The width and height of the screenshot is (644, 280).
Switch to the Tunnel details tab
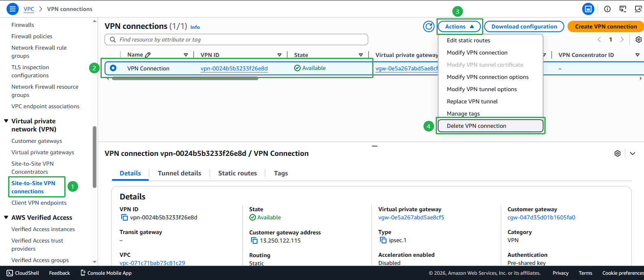(x=179, y=173)
